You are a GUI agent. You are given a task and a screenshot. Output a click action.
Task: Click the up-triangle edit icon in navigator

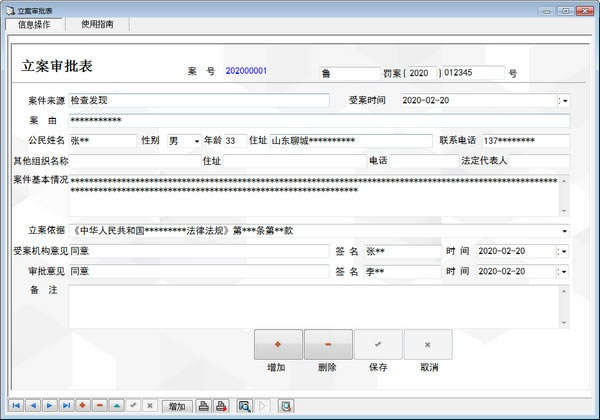(x=117, y=406)
